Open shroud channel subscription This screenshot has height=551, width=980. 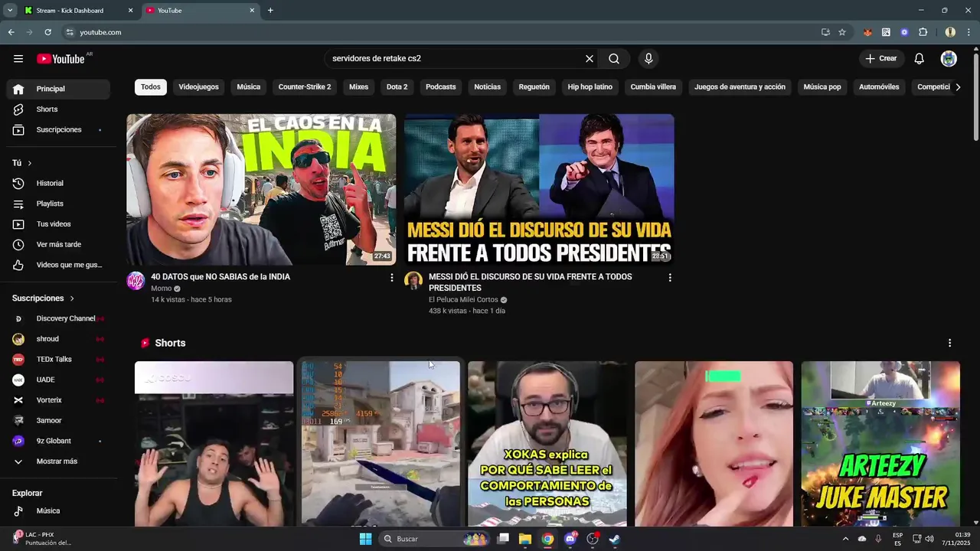pyautogui.click(x=58, y=339)
